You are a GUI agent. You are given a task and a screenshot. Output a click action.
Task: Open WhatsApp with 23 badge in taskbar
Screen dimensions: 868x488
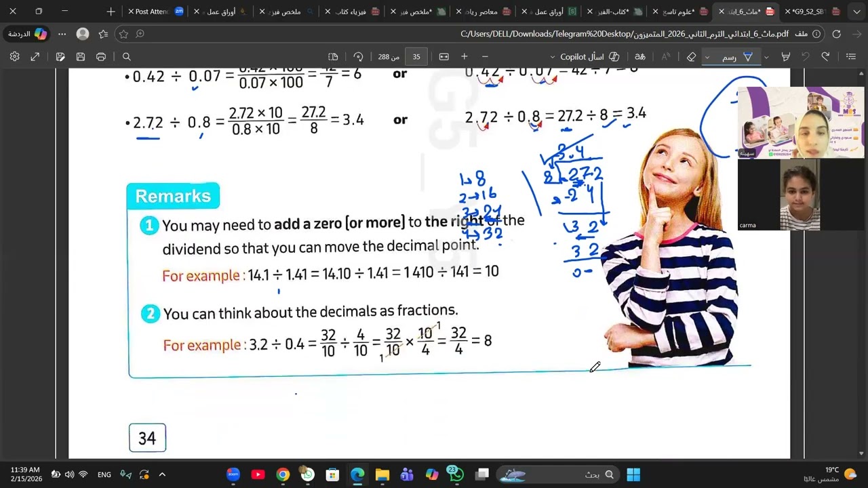click(x=456, y=474)
